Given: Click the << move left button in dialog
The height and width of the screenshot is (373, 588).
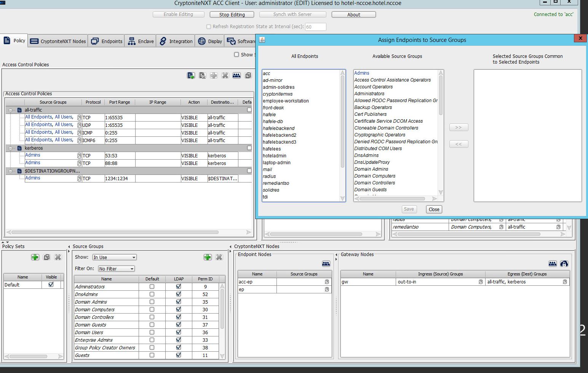Looking at the screenshot, I should pos(459,144).
